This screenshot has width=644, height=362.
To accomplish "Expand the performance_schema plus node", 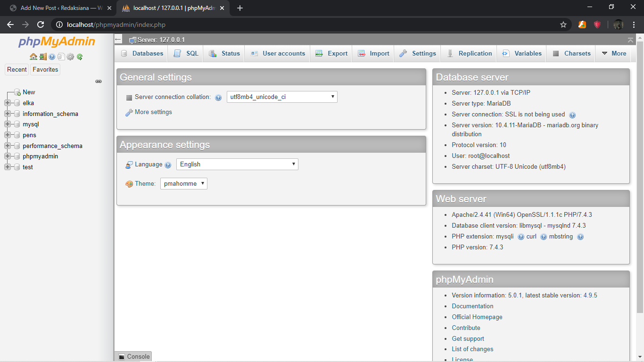I will coord(7,146).
